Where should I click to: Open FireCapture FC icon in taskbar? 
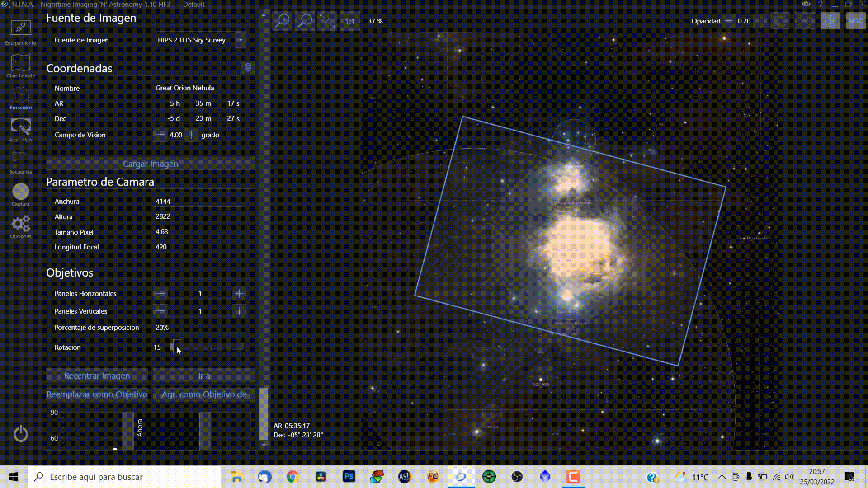click(433, 477)
